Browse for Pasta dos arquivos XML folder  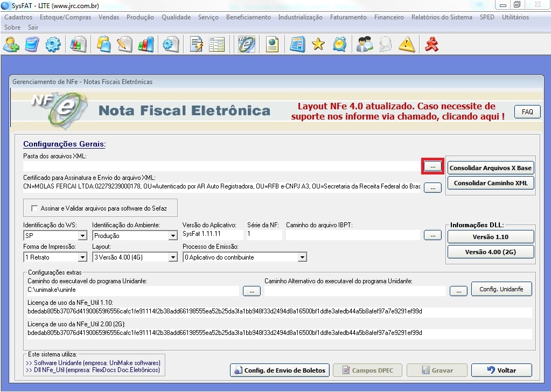coord(433,166)
